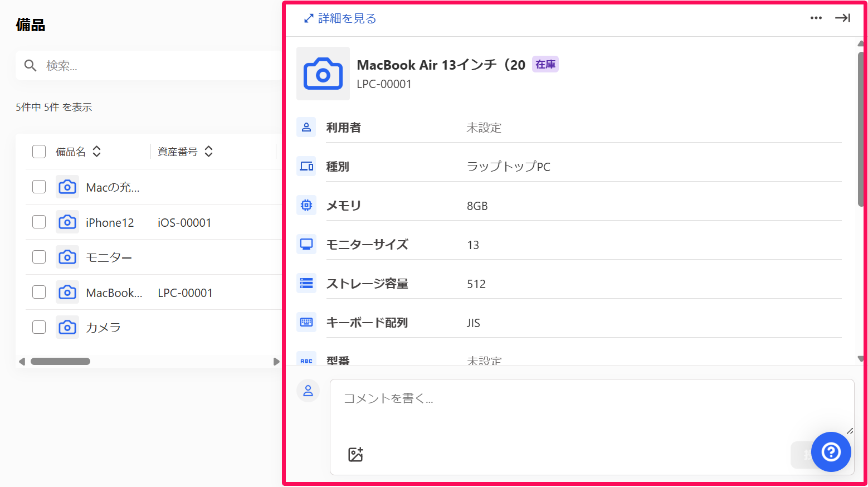Click the ABC icon beside 型番

(x=306, y=359)
